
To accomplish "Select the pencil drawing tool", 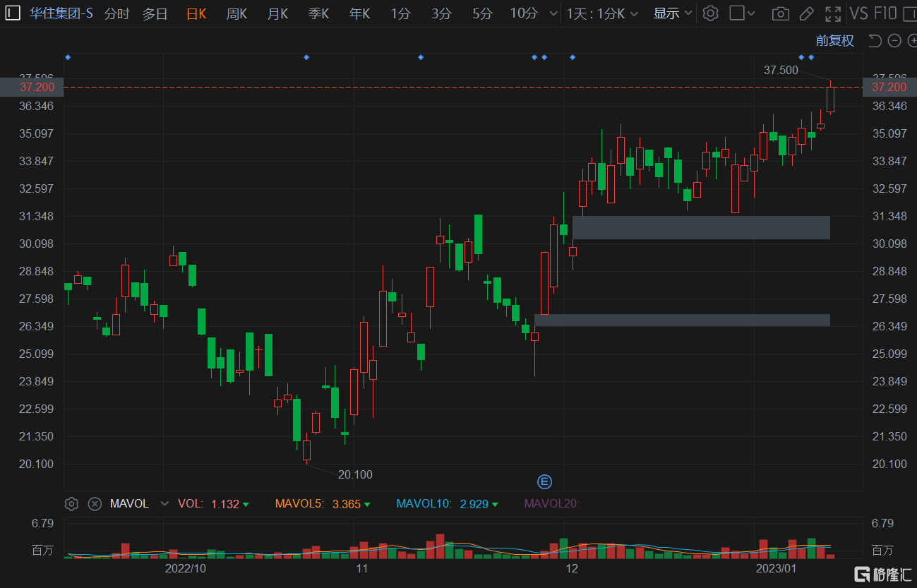I will point(806,13).
